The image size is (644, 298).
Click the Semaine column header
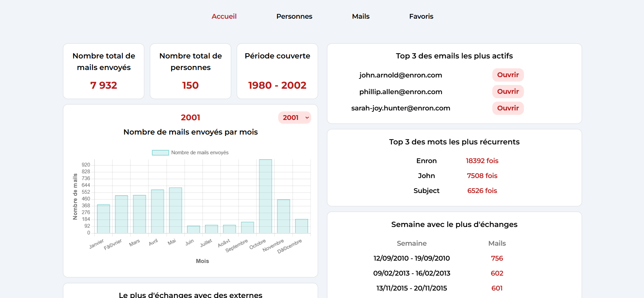point(412,243)
